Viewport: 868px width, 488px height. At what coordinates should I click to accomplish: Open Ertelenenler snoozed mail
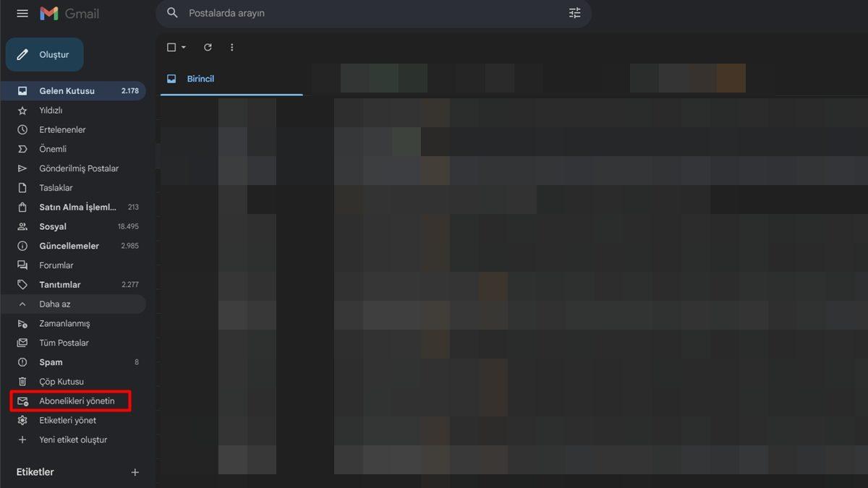[x=62, y=130]
